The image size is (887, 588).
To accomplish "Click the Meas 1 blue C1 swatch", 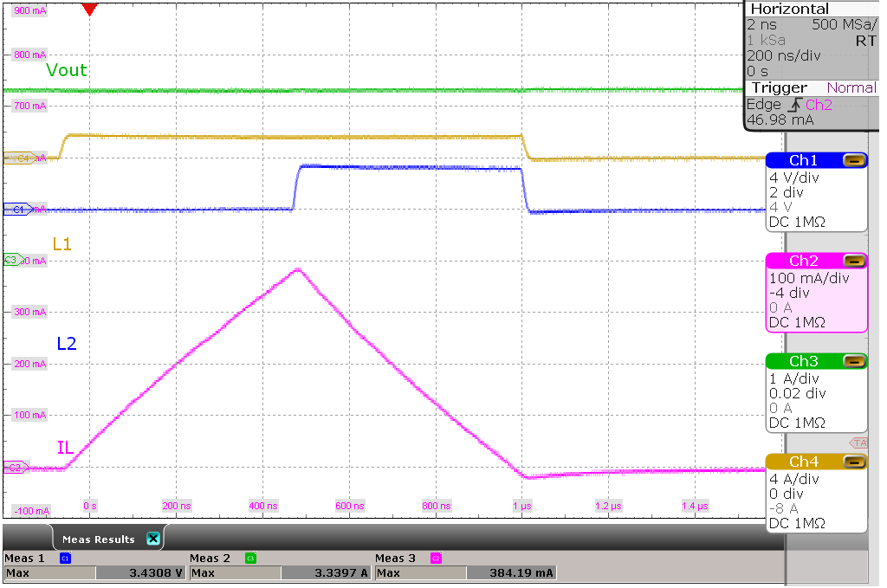I will pos(64,559).
